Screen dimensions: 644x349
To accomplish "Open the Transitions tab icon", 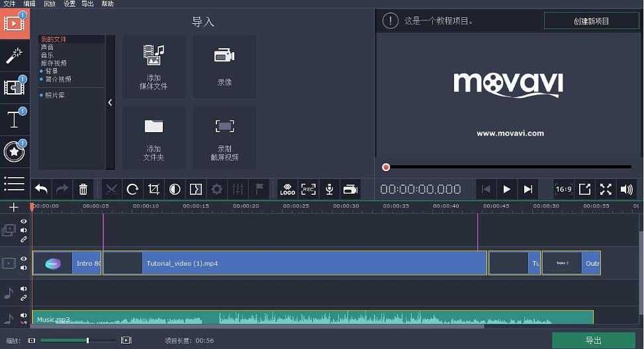I will [15, 87].
